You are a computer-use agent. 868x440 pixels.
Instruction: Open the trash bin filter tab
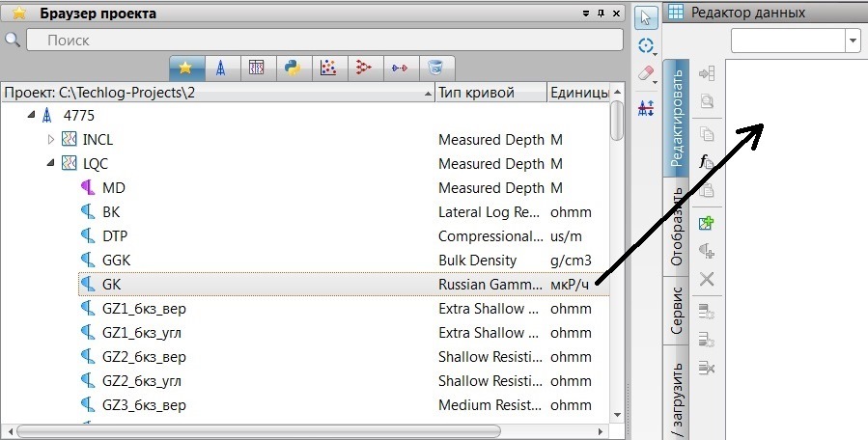tap(435, 69)
